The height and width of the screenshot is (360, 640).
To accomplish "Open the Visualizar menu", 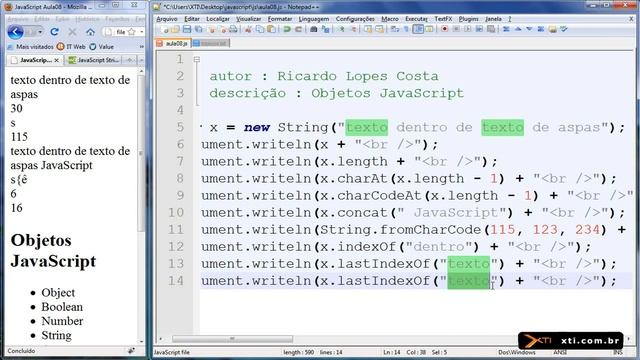I will click(x=249, y=19).
